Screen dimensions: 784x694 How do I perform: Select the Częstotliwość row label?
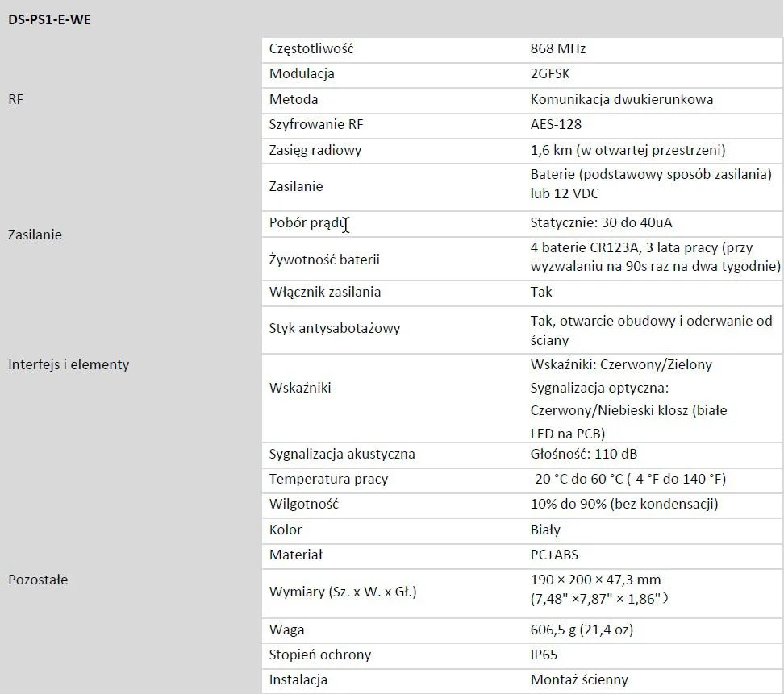coord(311,48)
